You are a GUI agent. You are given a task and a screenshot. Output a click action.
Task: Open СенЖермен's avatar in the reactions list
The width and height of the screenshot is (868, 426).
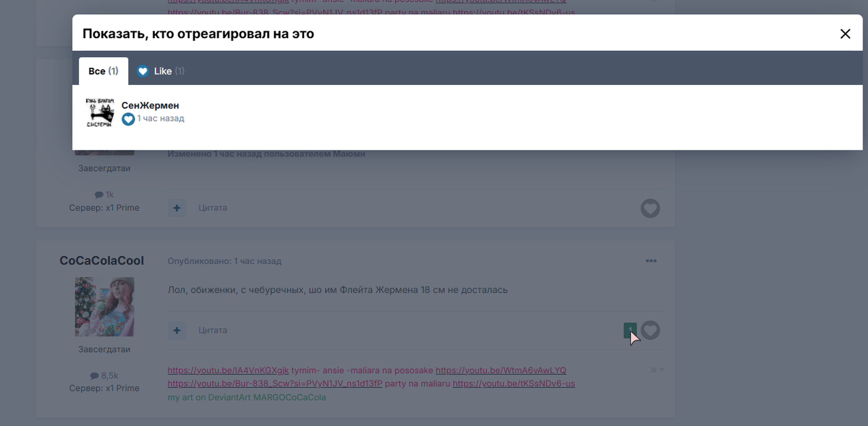pyautogui.click(x=100, y=113)
